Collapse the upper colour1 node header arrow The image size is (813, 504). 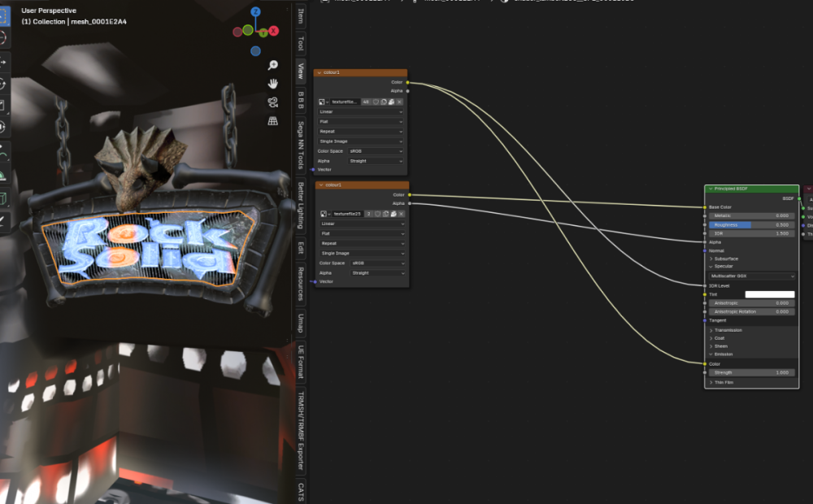(320, 72)
